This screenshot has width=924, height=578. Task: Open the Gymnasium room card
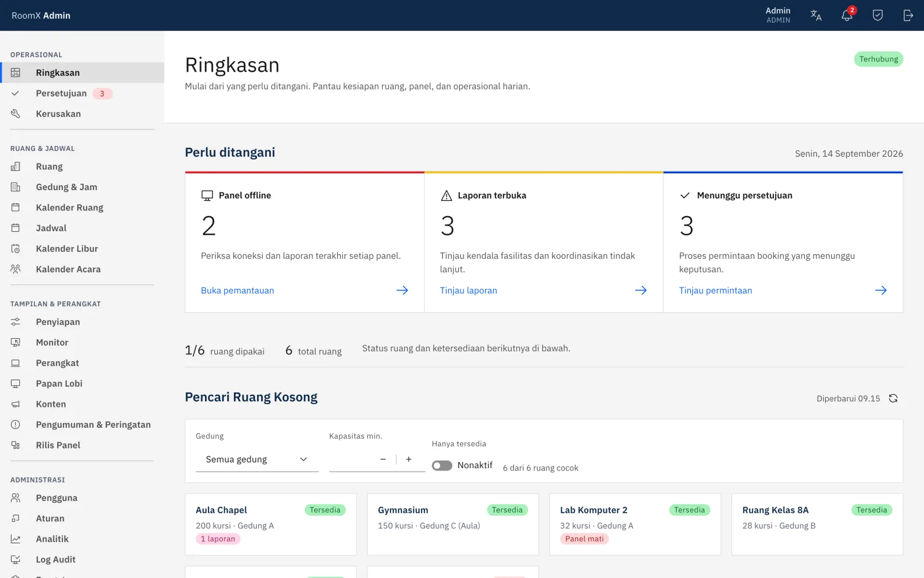pyautogui.click(x=453, y=524)
